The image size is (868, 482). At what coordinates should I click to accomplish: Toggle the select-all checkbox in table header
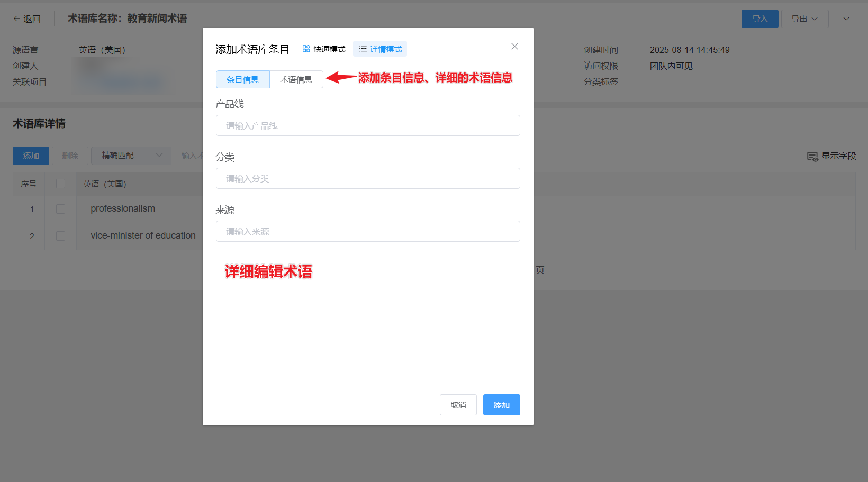61,184
